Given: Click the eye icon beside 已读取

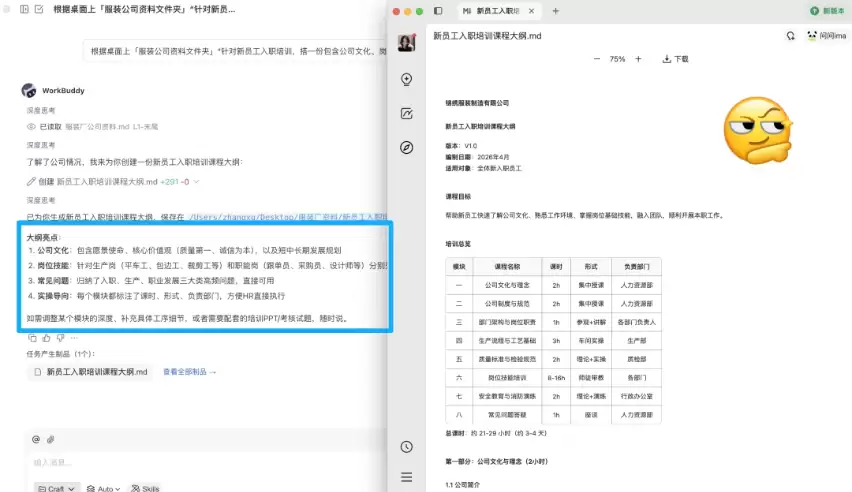Looking at the screenshot, I should coord(31,127).
